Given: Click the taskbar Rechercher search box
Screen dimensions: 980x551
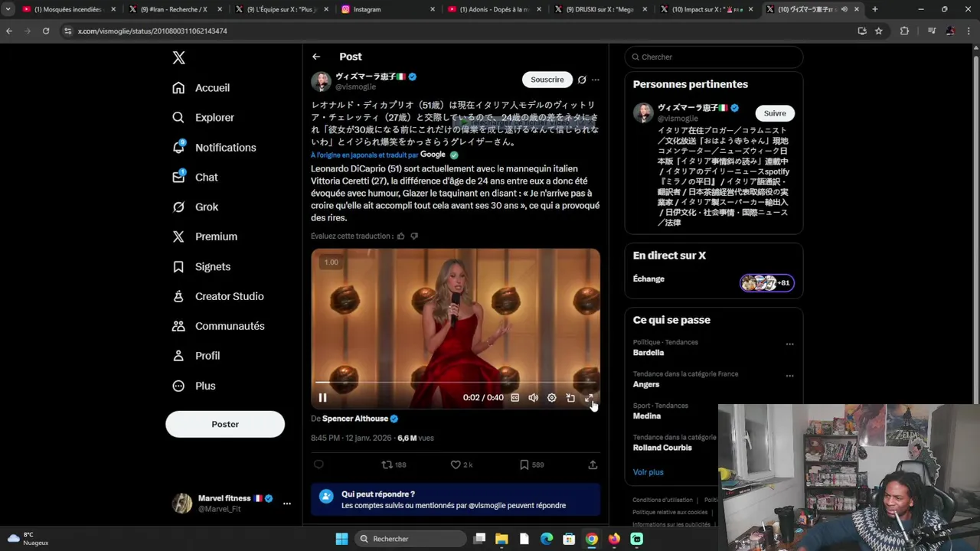Looking at the screenshot, I should (411, 539).
